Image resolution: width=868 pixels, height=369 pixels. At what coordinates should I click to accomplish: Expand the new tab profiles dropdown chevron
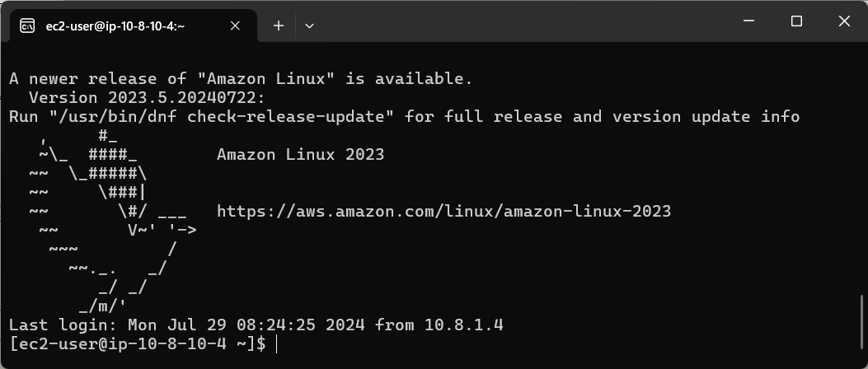[x=309, y=26]
